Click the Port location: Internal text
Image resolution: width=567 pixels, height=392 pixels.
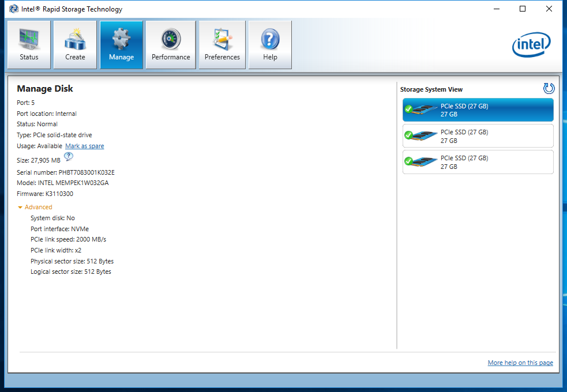[x=47, y=114]
